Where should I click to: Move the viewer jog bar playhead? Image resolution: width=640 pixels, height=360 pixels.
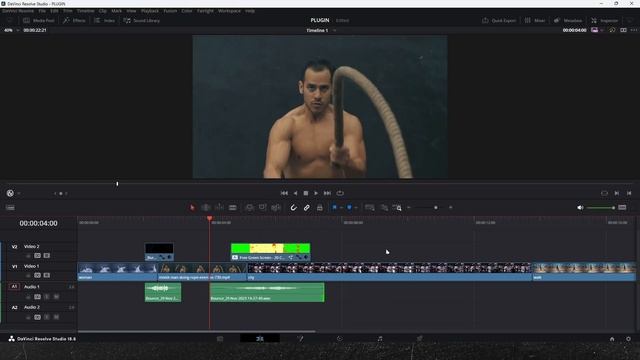tap(117, 184)
